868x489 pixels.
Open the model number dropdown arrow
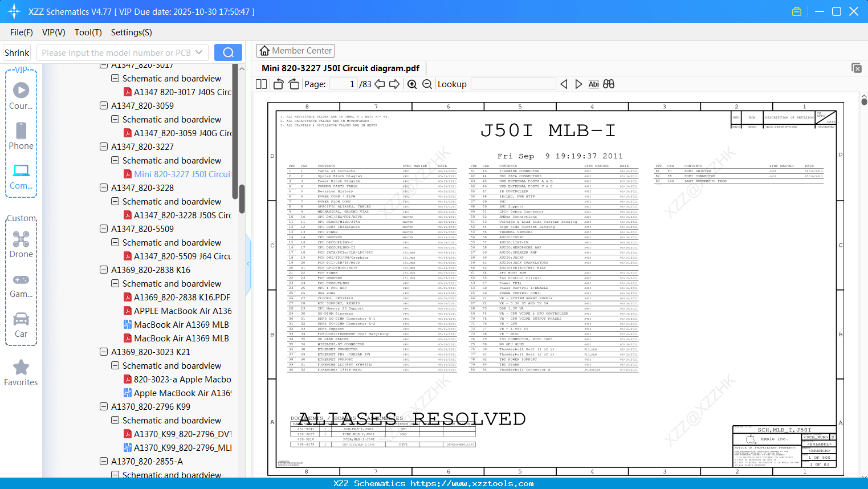(x=199, y=52)
